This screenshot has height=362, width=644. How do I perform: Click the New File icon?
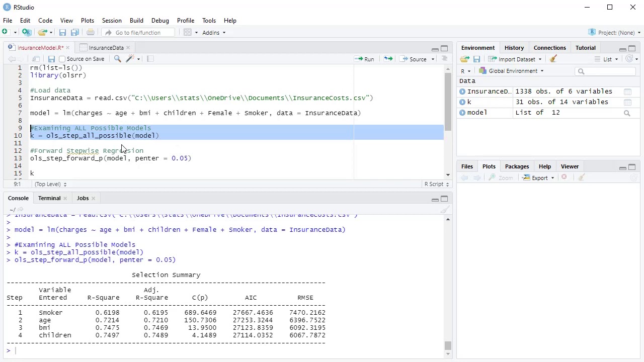[x=5, y=32]
